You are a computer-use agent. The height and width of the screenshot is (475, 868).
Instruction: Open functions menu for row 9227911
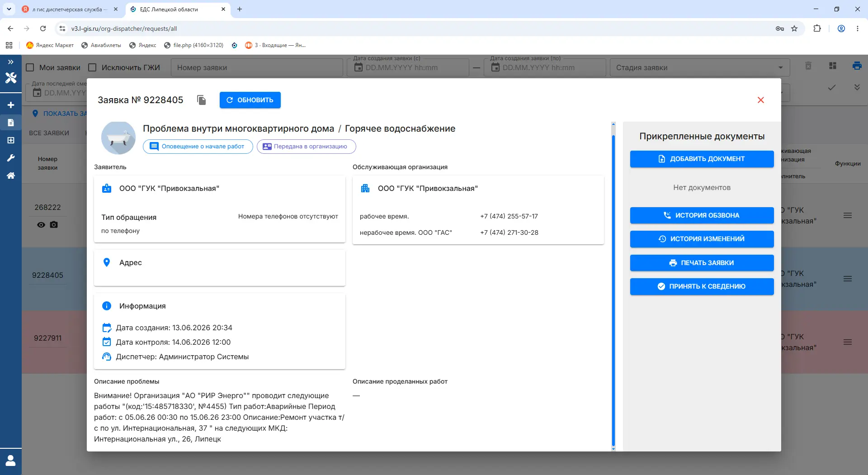point(848,342)
